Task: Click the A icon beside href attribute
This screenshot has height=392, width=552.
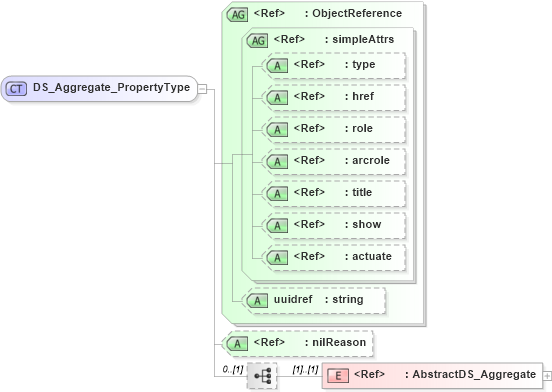Action: tap(277, 98)
